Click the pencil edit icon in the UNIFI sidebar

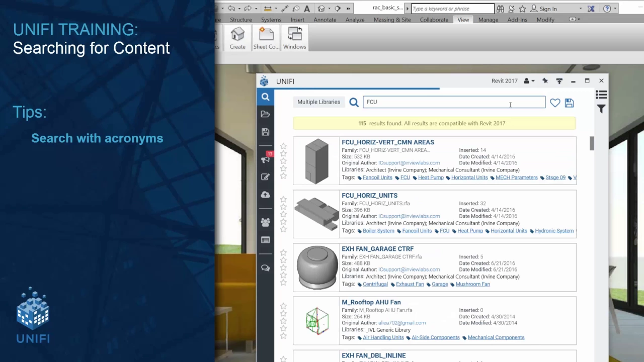pyautogui.click(x=265, y=177)
